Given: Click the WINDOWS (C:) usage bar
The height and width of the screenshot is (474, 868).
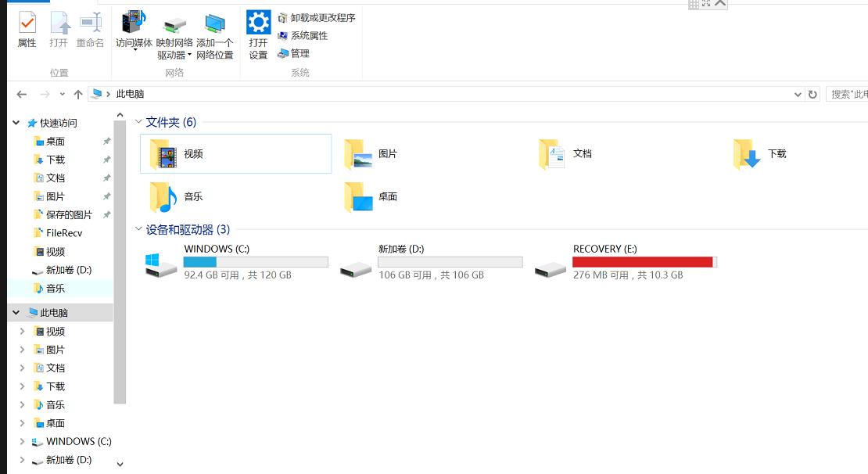Looking at the screenshot, I should point(256,262).
